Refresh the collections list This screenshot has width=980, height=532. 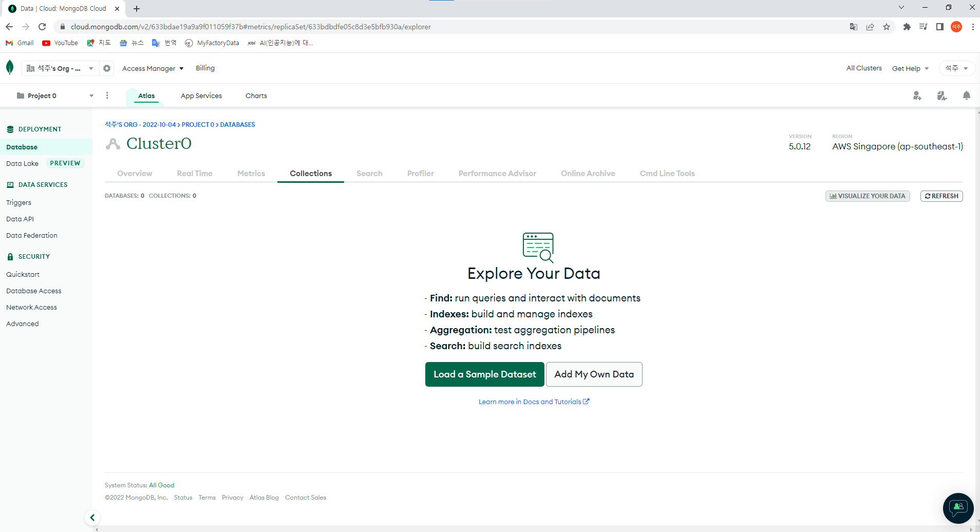pos(941,196)
